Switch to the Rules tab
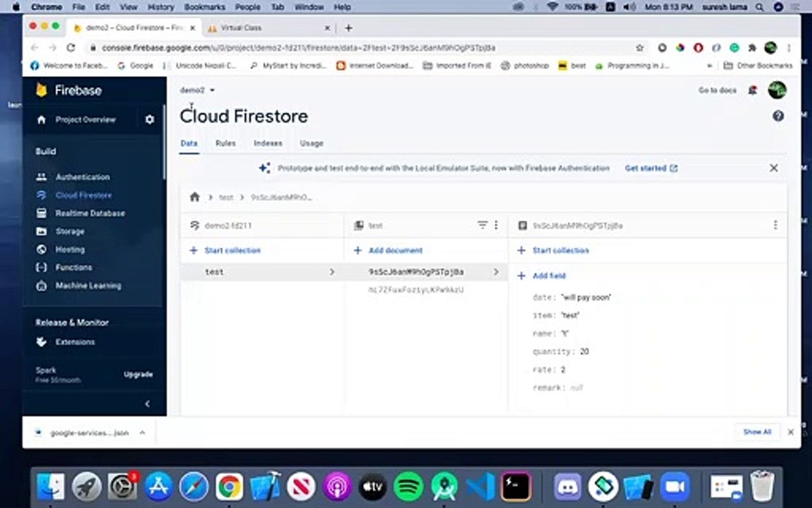The height and width of the screenshot is (508, 812). tap(226, 144)
